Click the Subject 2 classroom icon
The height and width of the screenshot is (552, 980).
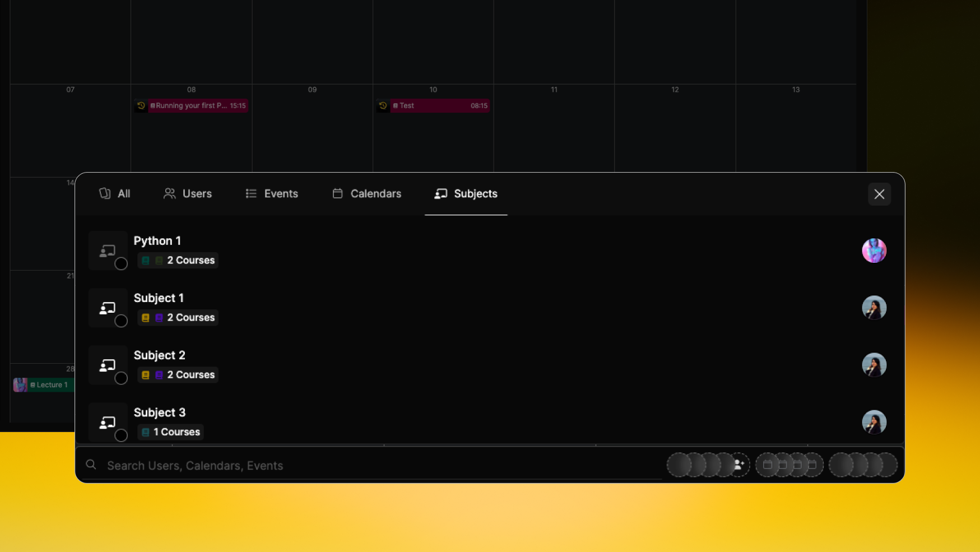coord(107,365)
